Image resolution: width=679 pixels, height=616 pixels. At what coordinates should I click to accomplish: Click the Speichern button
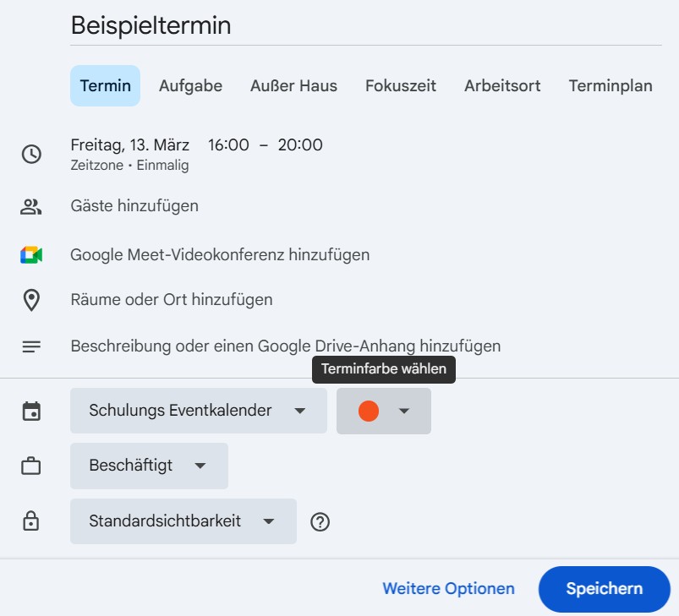click(604, 589)
